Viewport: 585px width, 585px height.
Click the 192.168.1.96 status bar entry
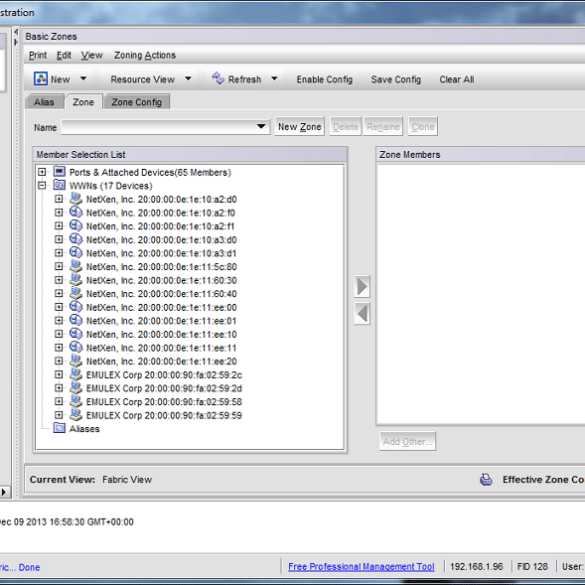pyautogui.click(x=476, y=566)
